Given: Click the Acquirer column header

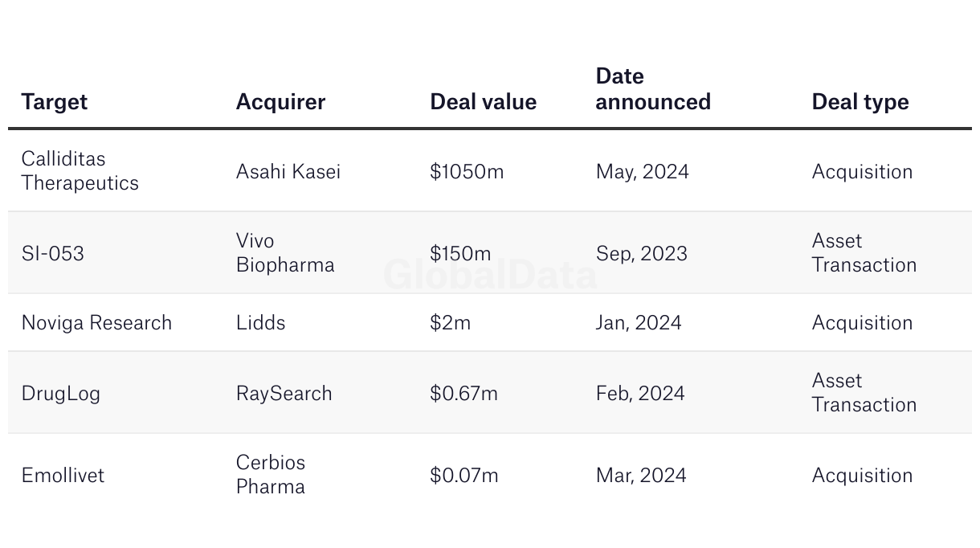Looking at the screenshot, I should [x=280, y=102].
